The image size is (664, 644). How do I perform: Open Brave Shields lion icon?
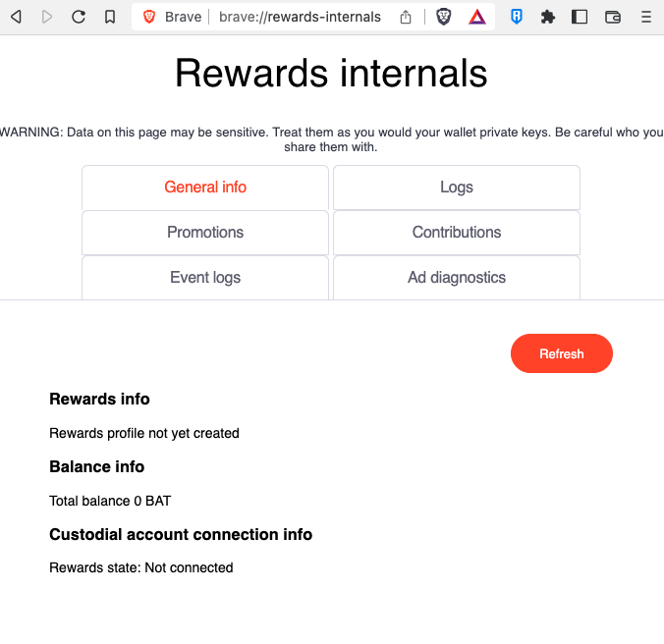(444, 17)
